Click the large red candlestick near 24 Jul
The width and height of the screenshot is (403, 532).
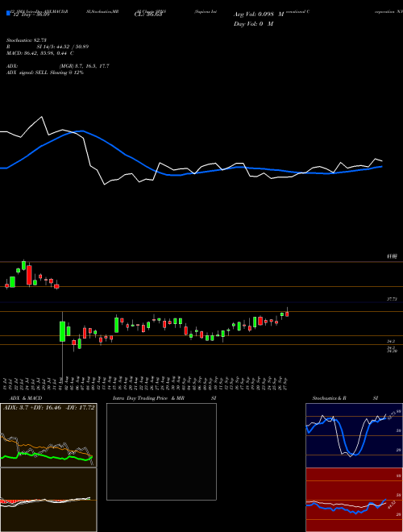(x=29, y=275)
